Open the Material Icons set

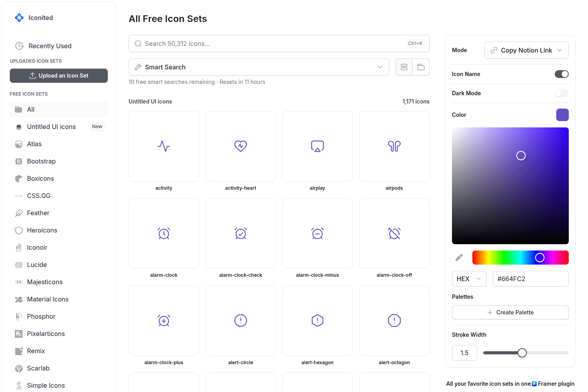(x=59, y=299)
